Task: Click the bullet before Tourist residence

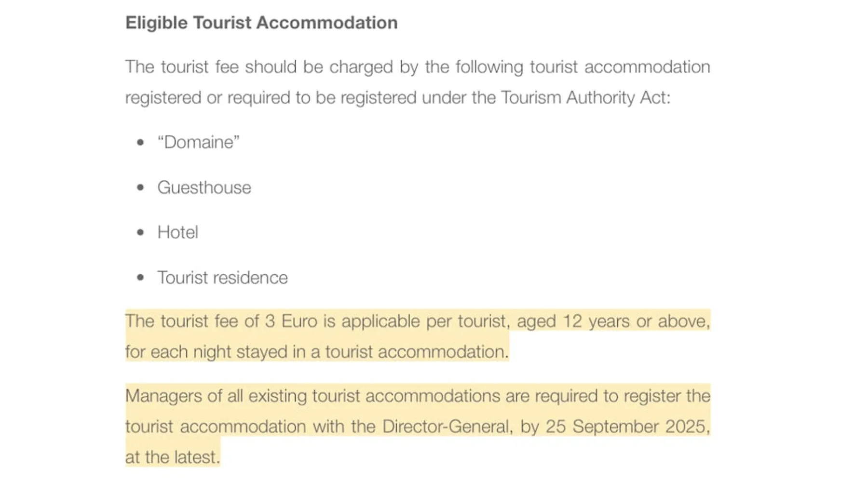Action: 140,278
